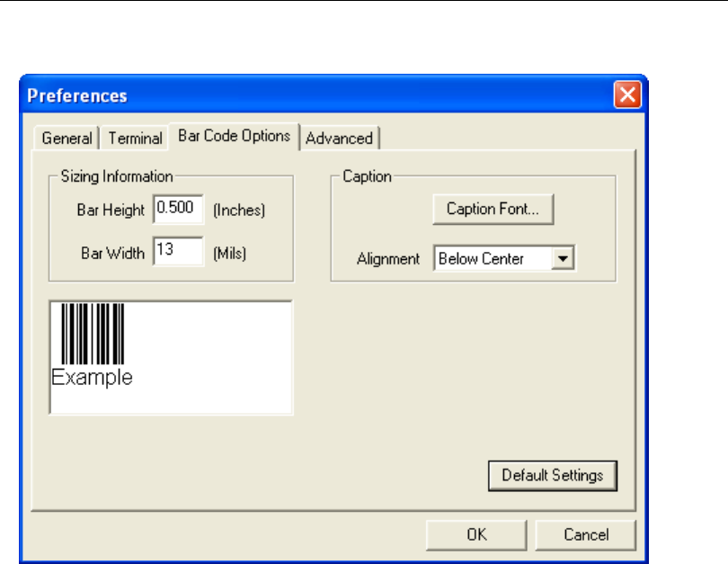
Task: Click the (Inches) unit text
Action: point(239,210)
